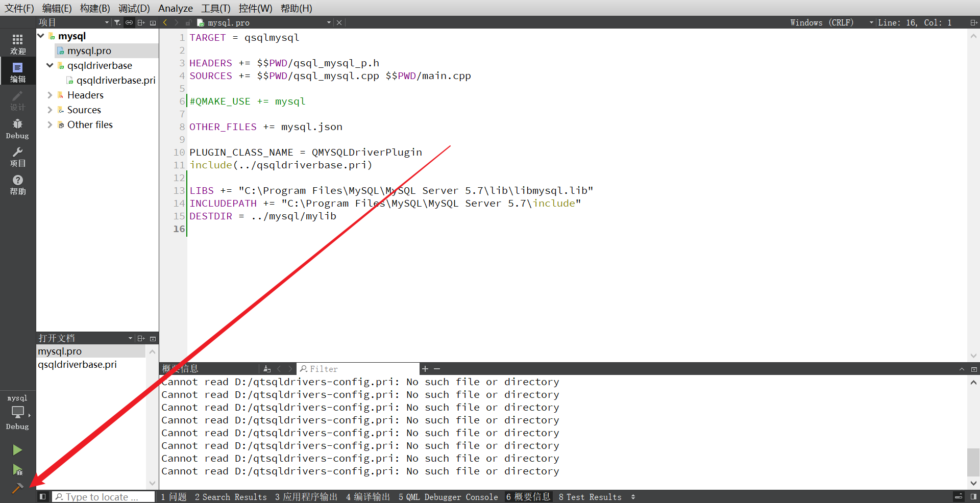
Task: Toggle synchronize-with-editor link icon
Action: 129,22
